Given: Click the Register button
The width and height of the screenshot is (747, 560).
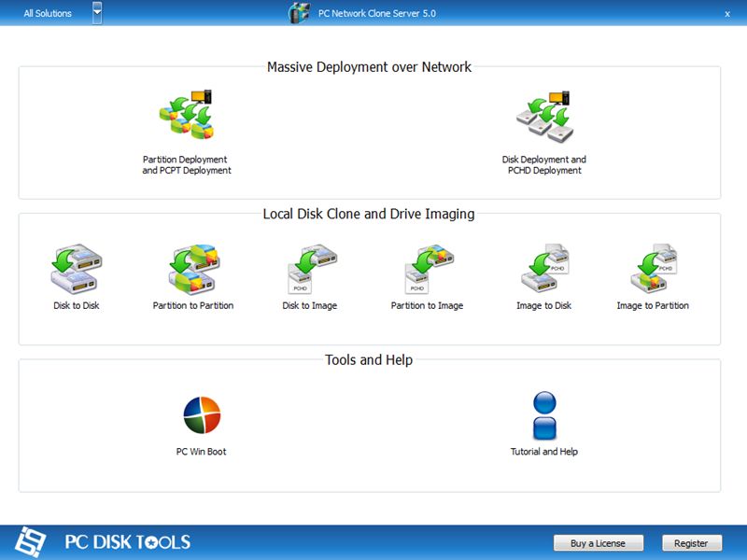Looking at the screenshot, I should click(692, 543).
